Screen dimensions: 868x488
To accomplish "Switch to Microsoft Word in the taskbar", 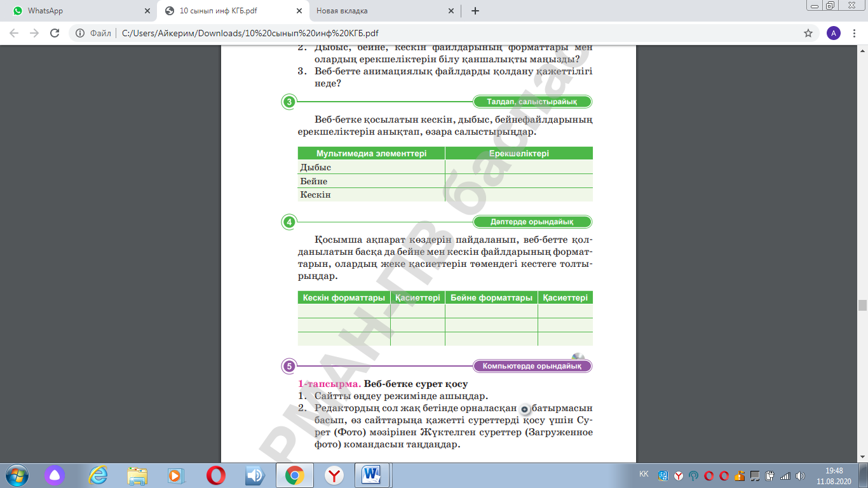I will (x=371, y=475).
